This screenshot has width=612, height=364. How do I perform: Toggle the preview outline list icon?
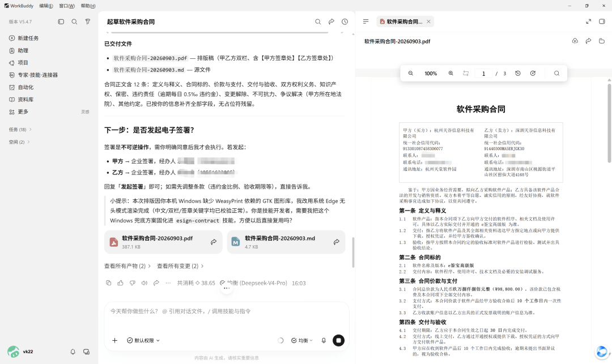(365, 22)
